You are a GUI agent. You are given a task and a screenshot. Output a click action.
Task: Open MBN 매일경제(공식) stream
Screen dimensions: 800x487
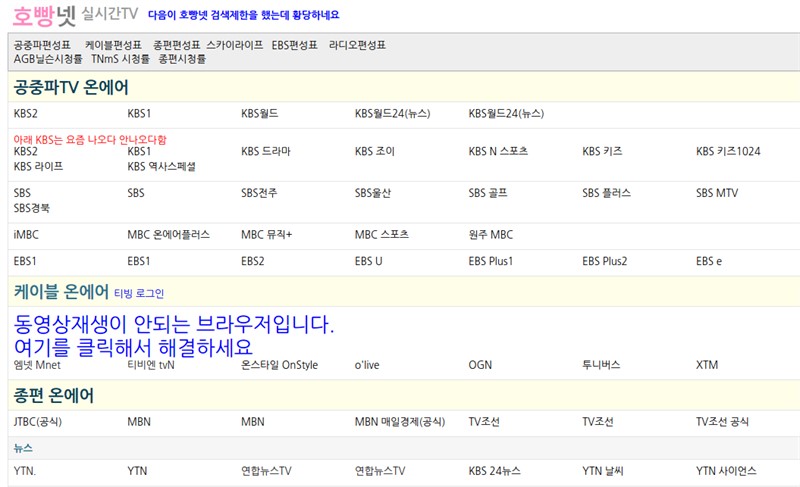[399, 422]
